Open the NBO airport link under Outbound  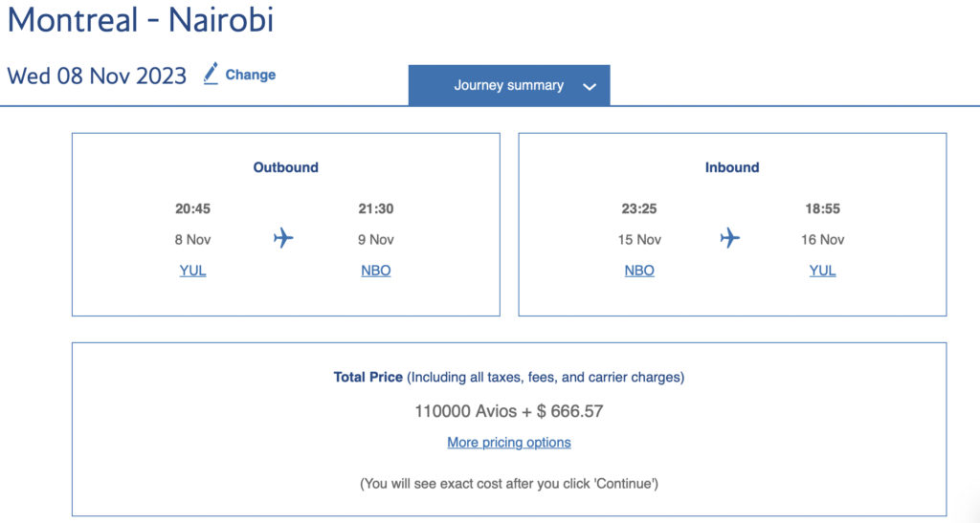coord(375,271)
